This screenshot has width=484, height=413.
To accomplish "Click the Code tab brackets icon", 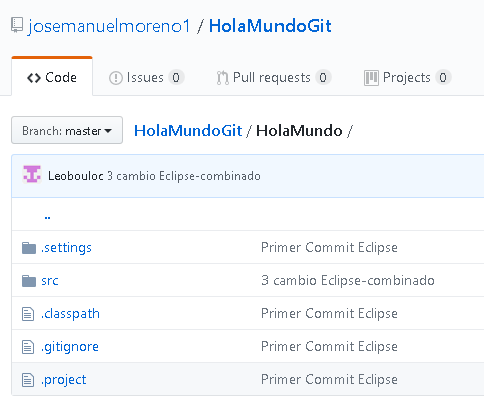I will point(34,78).
